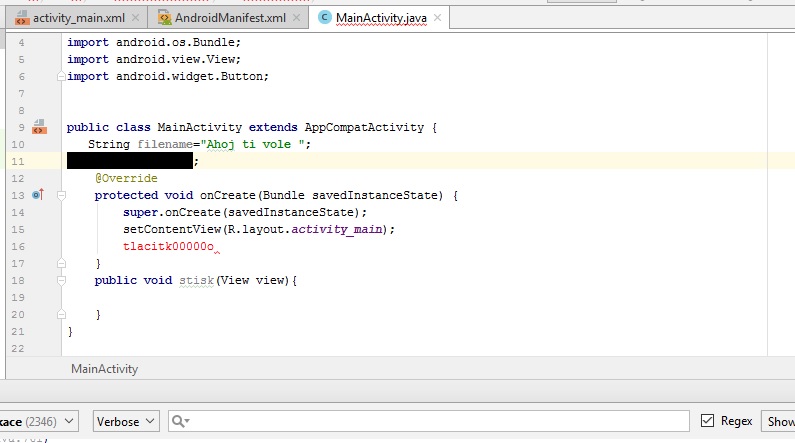Image resolution: width=795 pixels, height=443 pixels.
Task: Open the Show filter dropdown at right of Regex
Action: [778, 421]
